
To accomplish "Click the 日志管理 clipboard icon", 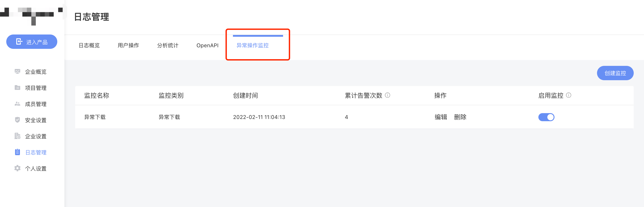I will tap(17, 152).
